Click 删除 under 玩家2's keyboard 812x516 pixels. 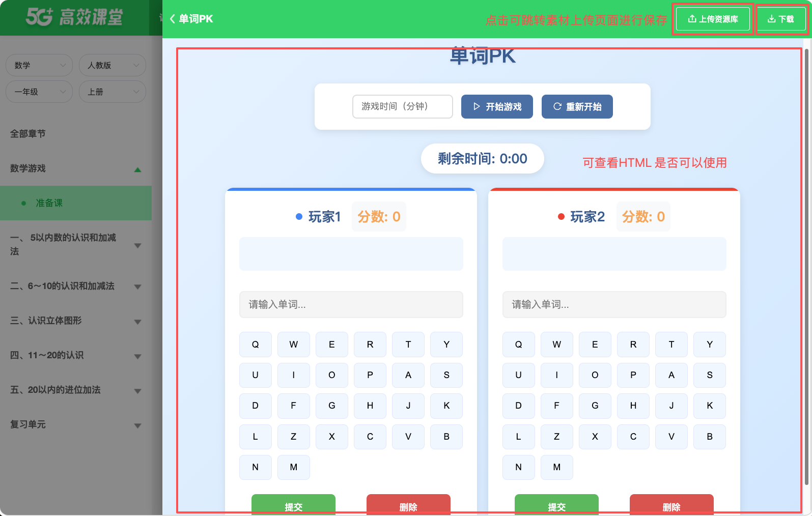(671, 505)
